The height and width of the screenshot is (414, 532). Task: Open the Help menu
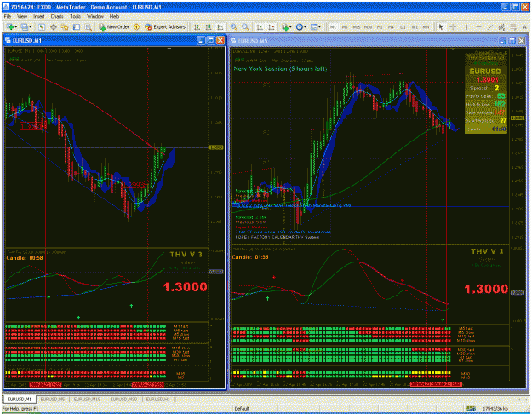[x=114, y=16]
